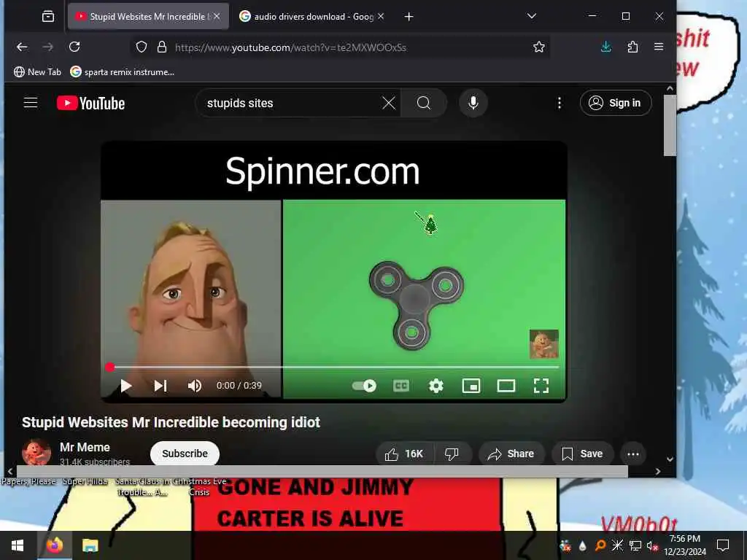This screenshot has height=560, width=747.
Task: Open Firefox downloads panel
Action: pyautogui.click(x=606, y=47)
